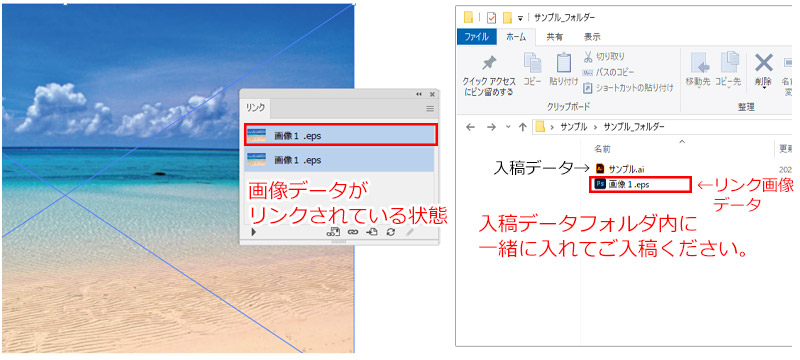Collapse Links panel using the double-arrow icon
This screenshot has height=360, width=800.
pos(419,94)
